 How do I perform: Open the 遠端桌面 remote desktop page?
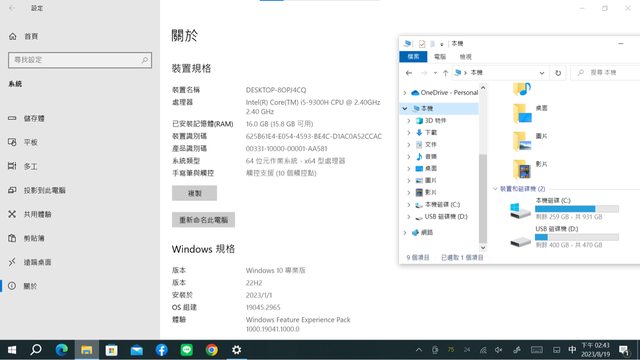pos(30,262)
